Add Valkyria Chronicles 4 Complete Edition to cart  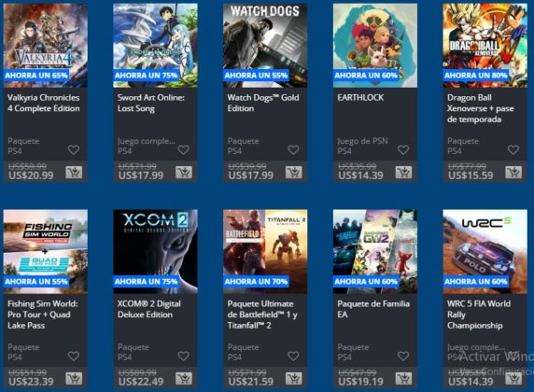point(74,173)
